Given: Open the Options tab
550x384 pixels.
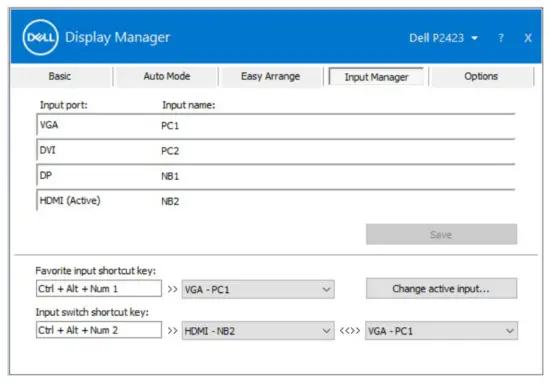Looking at the screenshot, I should tap(481, 76).
